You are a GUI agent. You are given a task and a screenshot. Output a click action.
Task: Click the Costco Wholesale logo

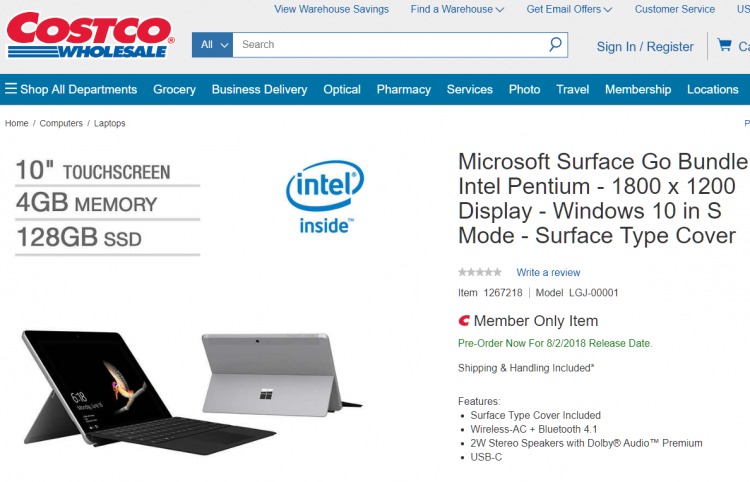(x=90, y=35)
